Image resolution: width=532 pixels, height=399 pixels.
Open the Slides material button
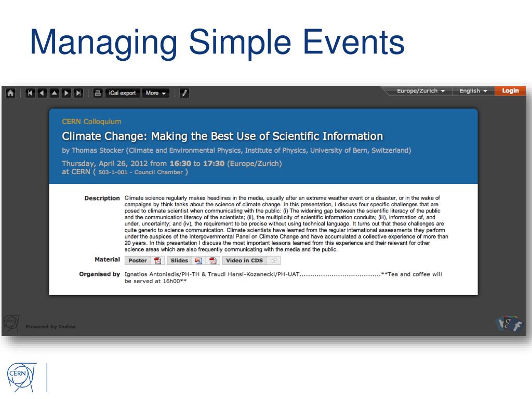(x=179, y=261)
